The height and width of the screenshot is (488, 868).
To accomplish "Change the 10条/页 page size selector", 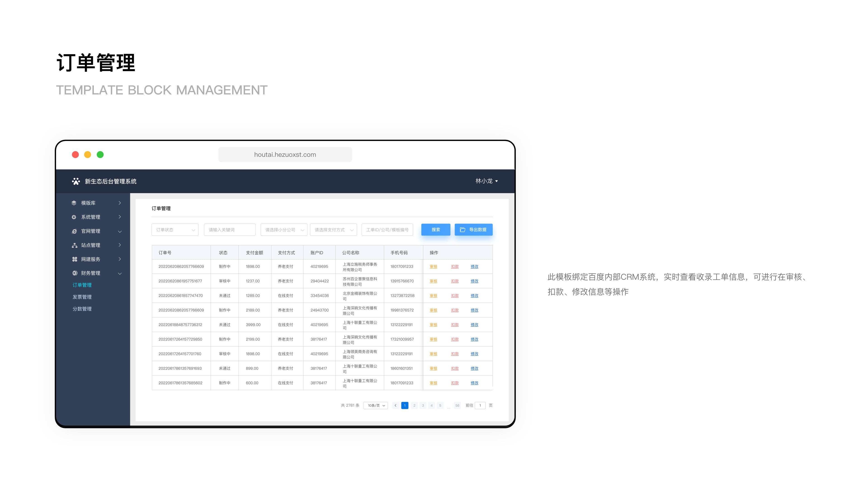I will click(x=376, y=406).
